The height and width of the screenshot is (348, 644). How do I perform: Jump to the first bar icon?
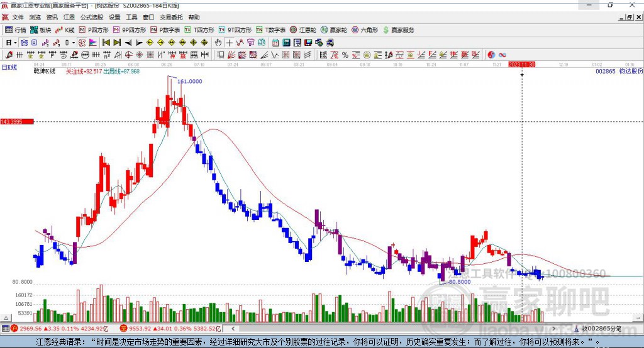click(x=106, y=43)
